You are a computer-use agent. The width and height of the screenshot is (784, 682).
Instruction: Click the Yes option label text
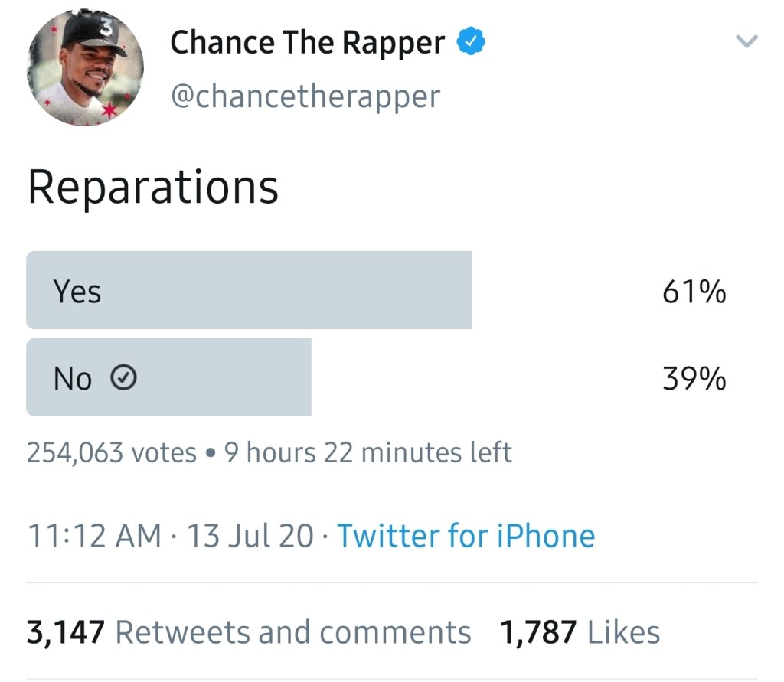click(77, 292)
